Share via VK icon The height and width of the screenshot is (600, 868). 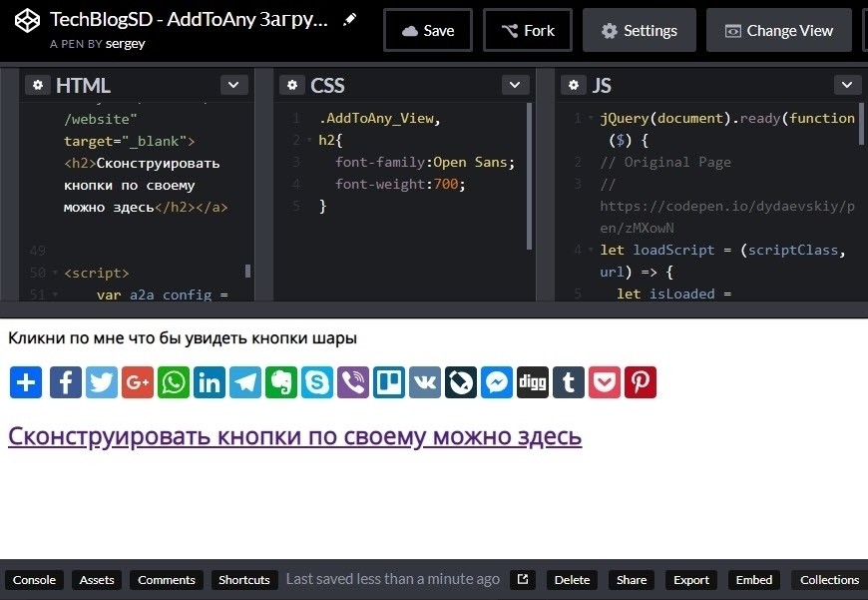pyautogui.click(x=425, y=382)
